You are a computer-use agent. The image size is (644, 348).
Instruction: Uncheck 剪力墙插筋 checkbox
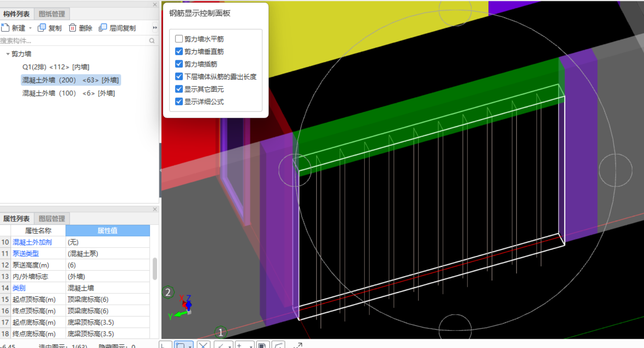(x=179, y=64)
